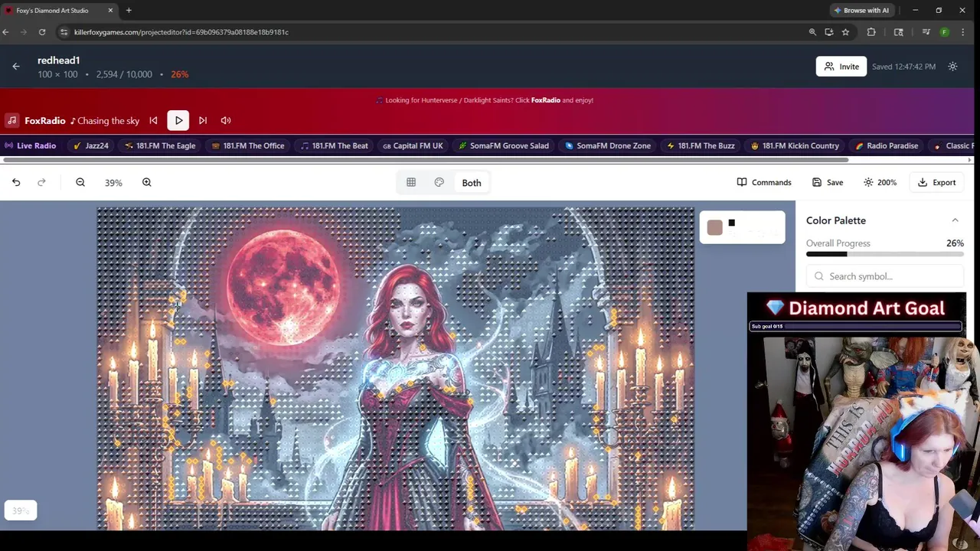The width and height of the screenshot is (980, 551).
Task: Choose the Jazz24 radio station
Action: [x=90, y=145]
